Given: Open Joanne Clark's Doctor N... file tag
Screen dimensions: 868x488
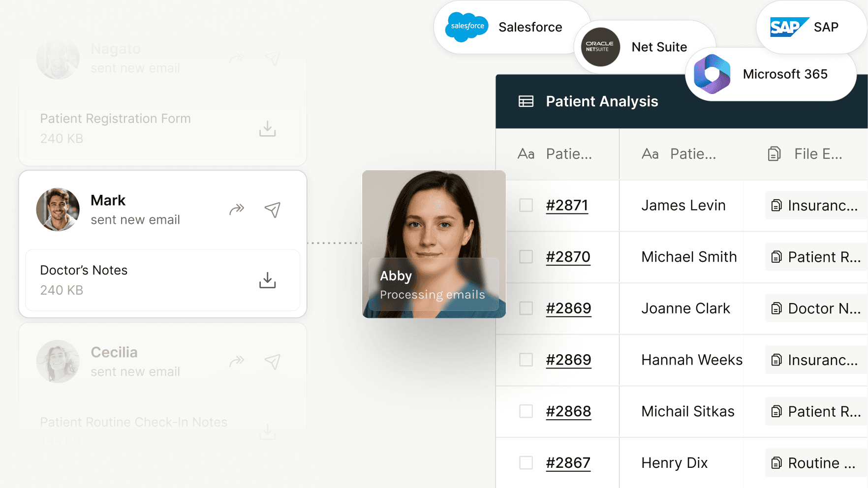Looking at the screenshot, I should coord(816,308).
